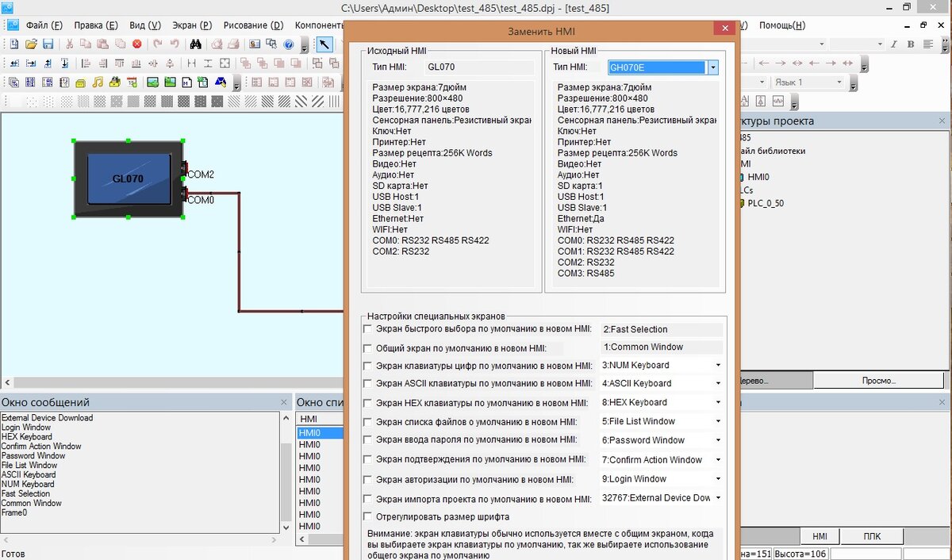Open the Помощь menu
The width and height of the screenshot is (952, 560).
782,25
